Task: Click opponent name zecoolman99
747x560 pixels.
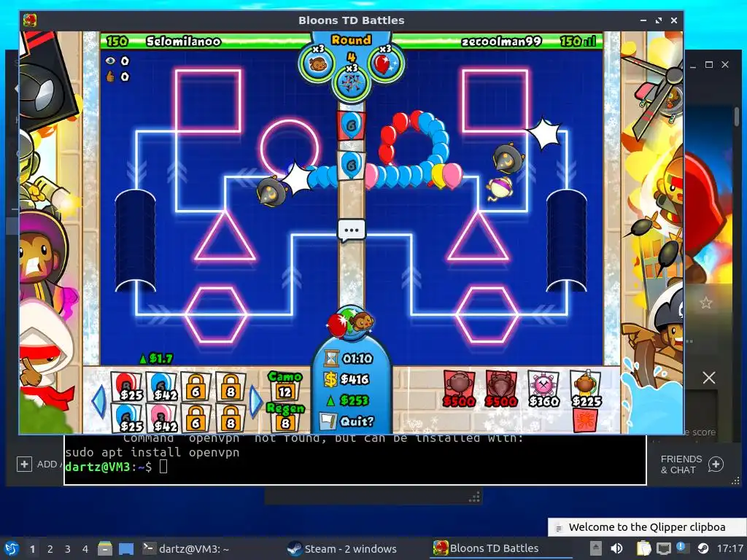Action: tap(501, 42)
